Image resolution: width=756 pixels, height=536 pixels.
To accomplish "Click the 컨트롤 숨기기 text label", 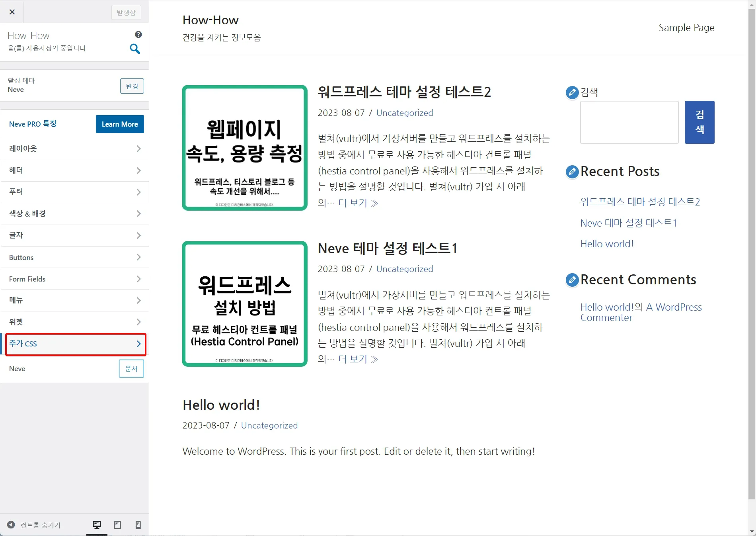I will click(40, 525).
